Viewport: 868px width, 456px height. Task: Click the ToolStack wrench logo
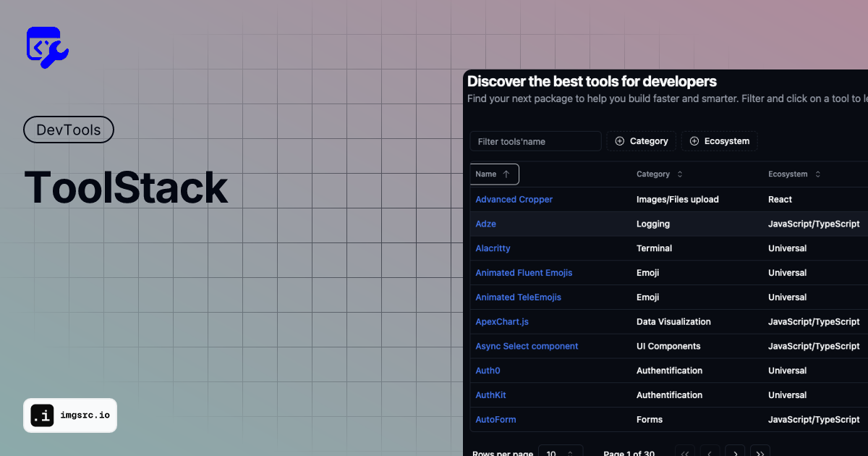point(47,46)
